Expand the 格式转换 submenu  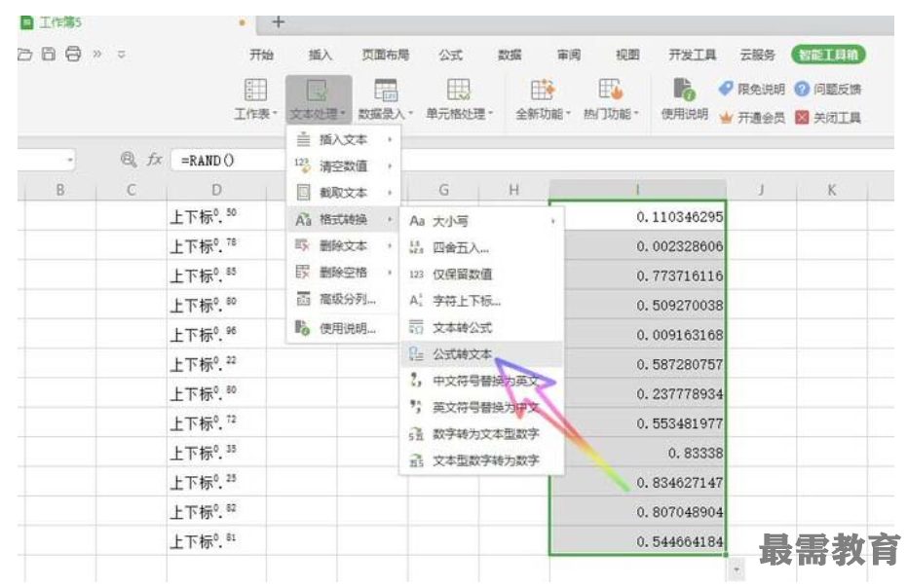coord(344,219)
